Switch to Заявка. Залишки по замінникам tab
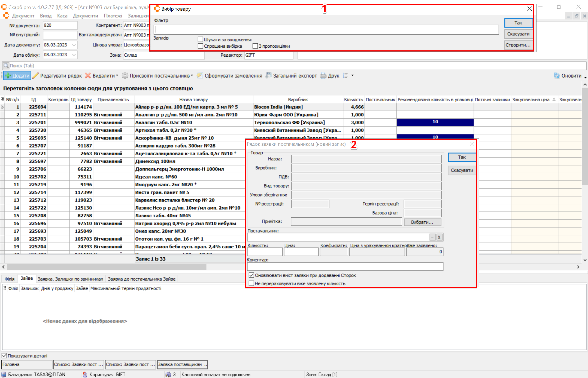This screenshot has height=378, width=588. [70, 279]
